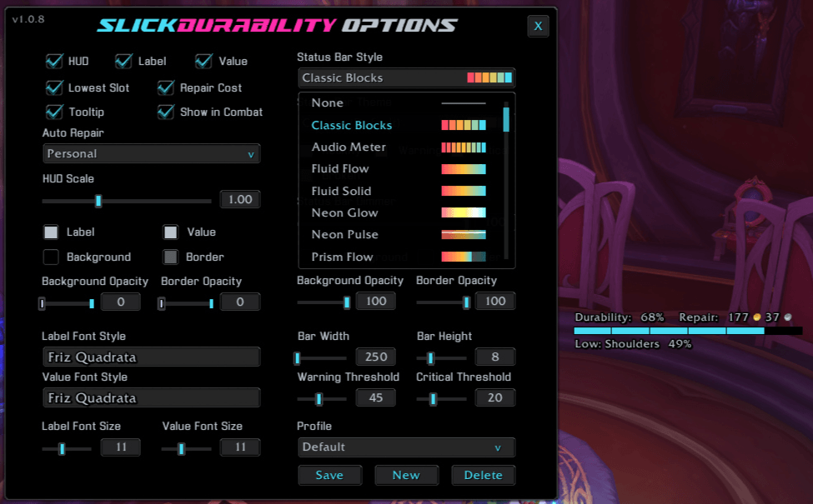The width and height of the screenshot is (813, 504).
Task: Select Neon Pulse bar style
Action: click(399, 234)
